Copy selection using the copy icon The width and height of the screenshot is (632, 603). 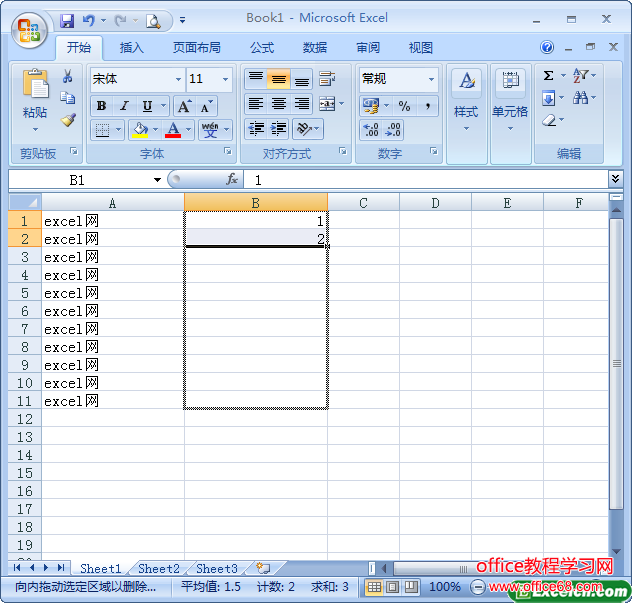click(x=67, y=97)
